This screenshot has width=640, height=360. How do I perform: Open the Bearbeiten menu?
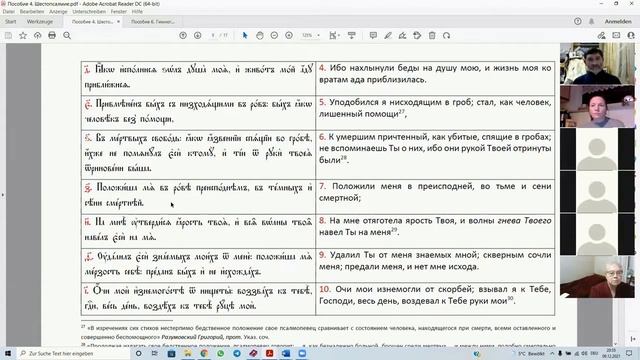pyautogui.click(x=32, y=11)
